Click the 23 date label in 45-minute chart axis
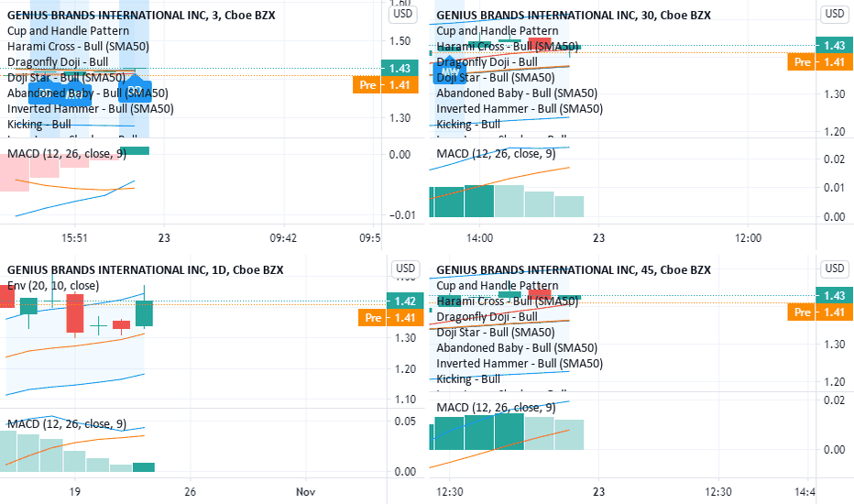Image resolution: width=854 pixels, height=504 pixels. click(598, 491)
